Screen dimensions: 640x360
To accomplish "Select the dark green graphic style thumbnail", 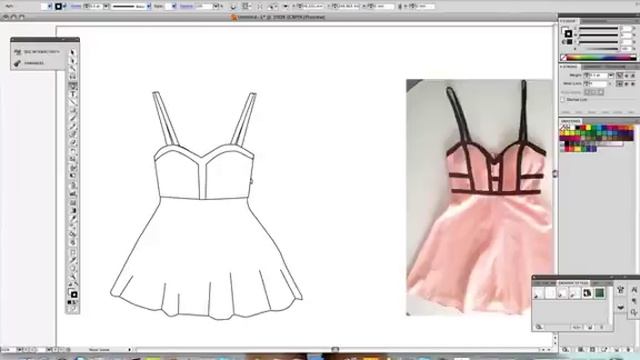I will coord(599,293).
